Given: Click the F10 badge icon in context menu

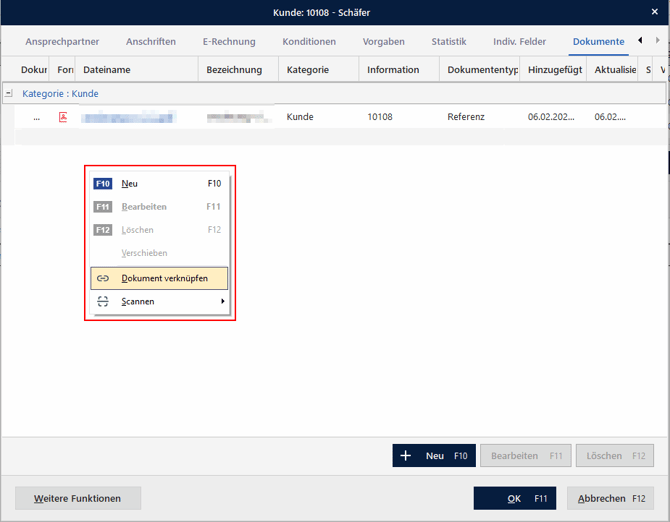Looking at the screenshot, I should (103, 184).
